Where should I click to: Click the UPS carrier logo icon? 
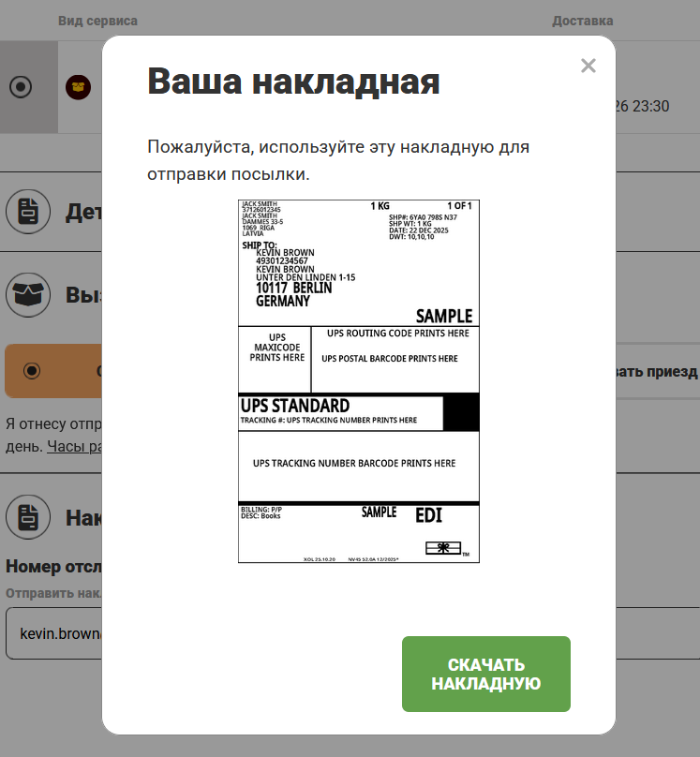(x=79, y=87)
